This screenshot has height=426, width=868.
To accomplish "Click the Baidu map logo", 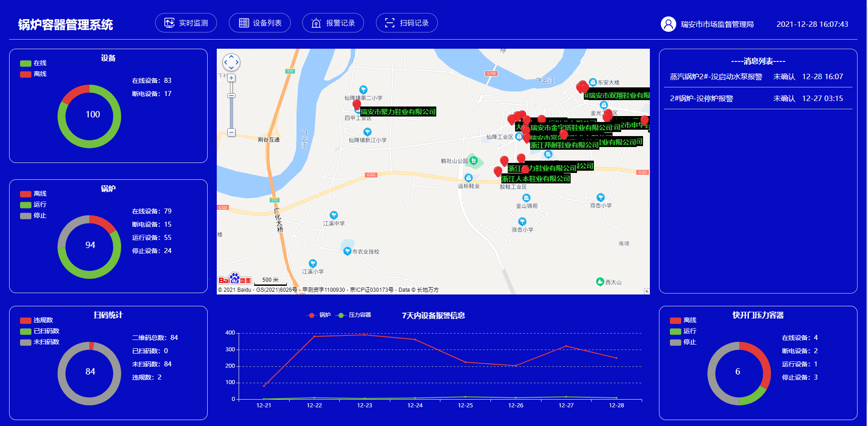I will coord(235,279).
